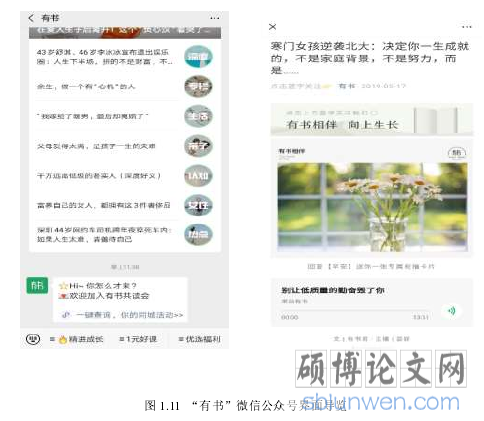Viewport: 484px width, 421px height.
Task: Tap the 有书相伴 向上生长 banner
Action: [x=372, y=119]
